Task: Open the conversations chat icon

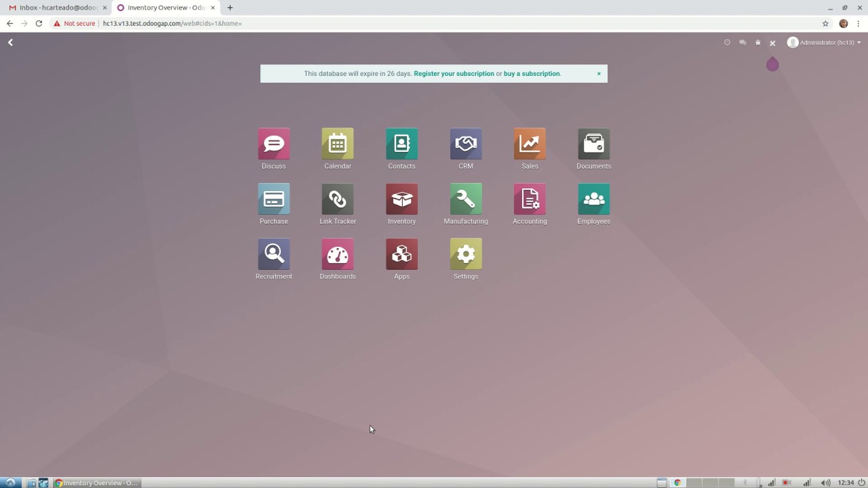Action: [x=743, y=43]
